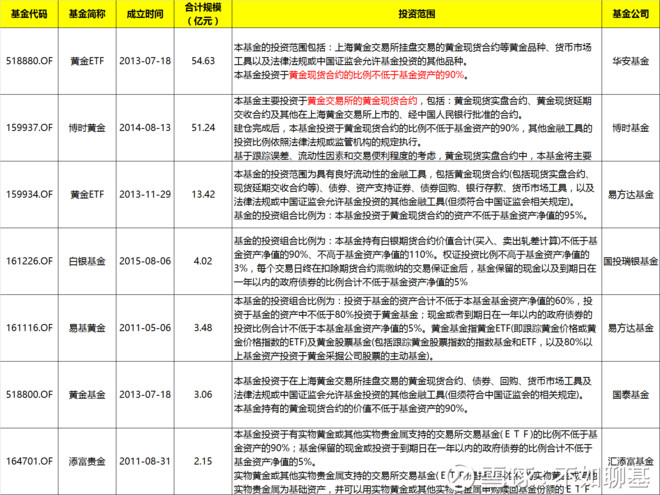Select date cell 2011-05-06

point(145,328)
